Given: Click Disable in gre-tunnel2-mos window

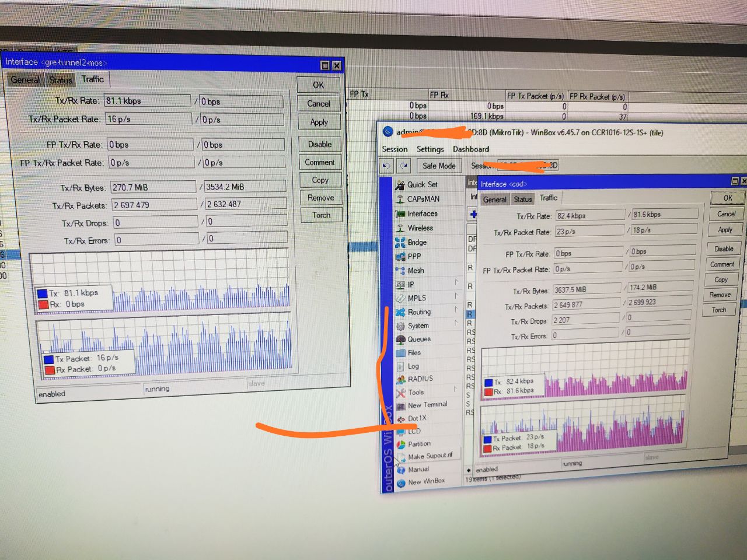Looking at the screenshot, I should (320, 144).
